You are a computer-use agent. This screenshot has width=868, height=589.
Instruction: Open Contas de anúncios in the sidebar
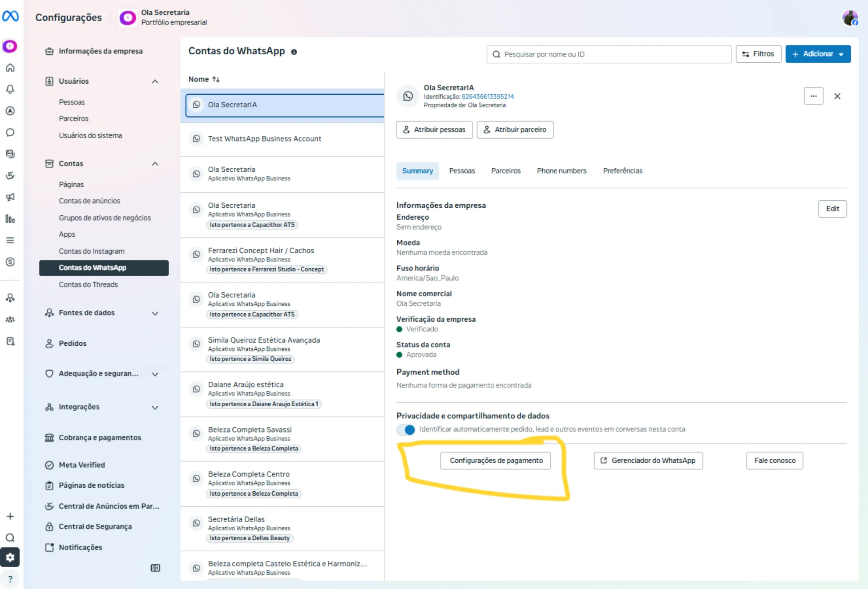pos(89,201)
